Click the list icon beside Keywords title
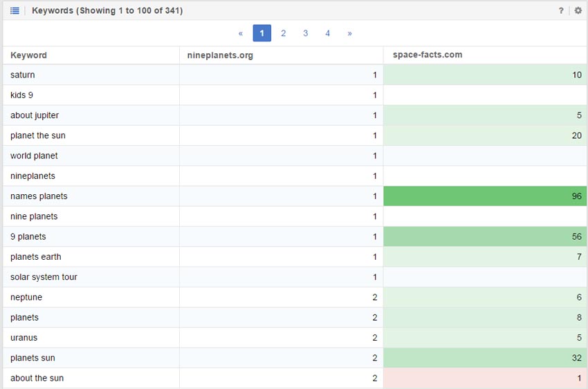 pos(15,10)
